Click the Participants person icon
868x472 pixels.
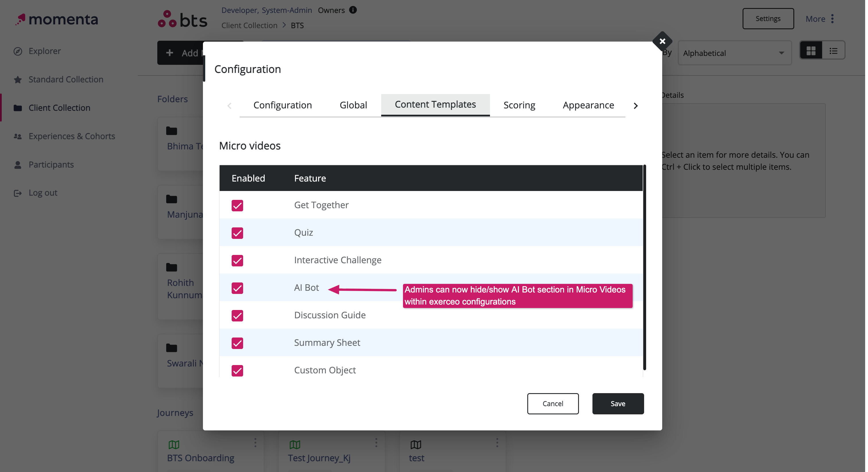point(18,165)
